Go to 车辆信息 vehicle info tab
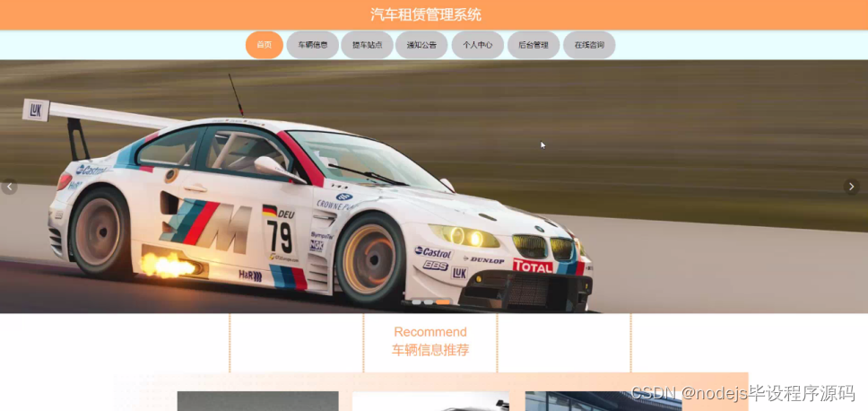The height and width of the screenshot is (411, 868). point(313,45)
